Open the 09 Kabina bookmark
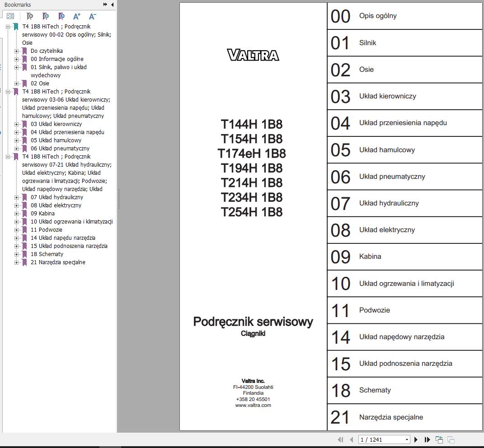484x448 pixels. click(x=42, y=214)
